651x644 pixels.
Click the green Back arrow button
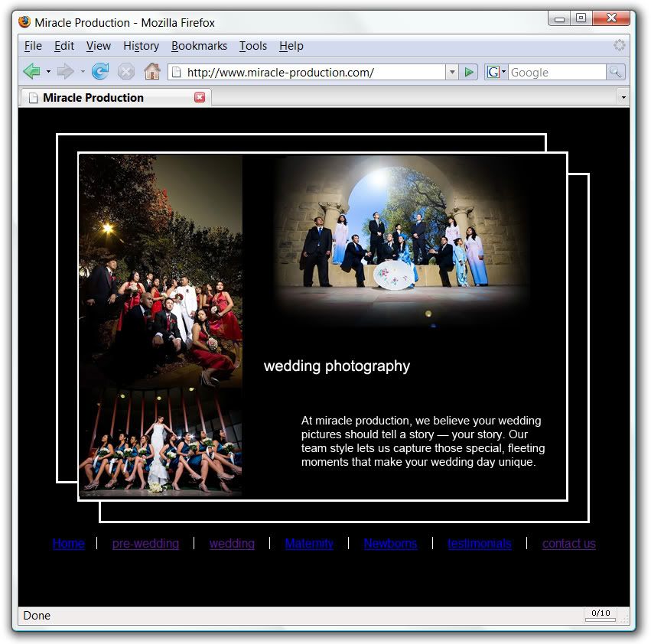pos(31,72)
